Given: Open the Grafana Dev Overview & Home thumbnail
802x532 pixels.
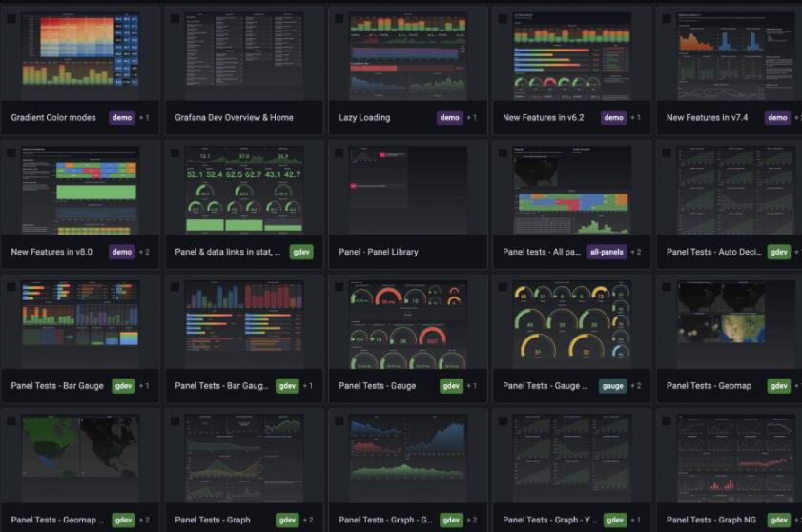Looking at the screenshot, I should tap(244, 56).
